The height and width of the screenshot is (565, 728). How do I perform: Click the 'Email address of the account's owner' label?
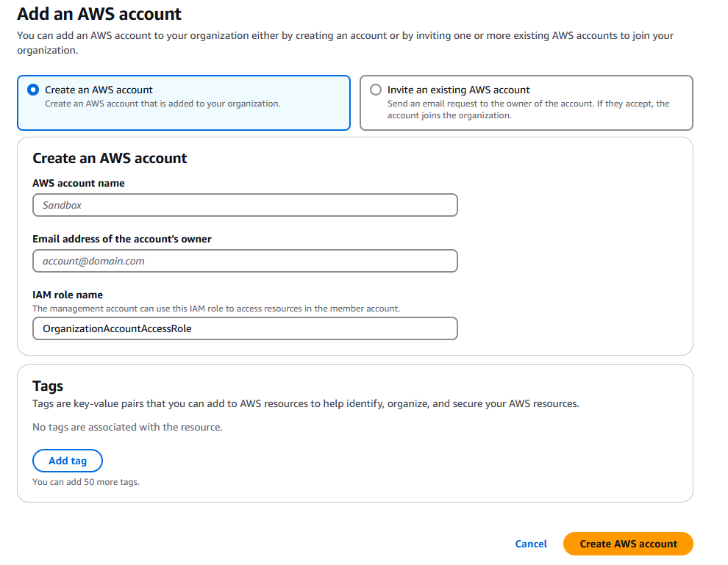click(121, 239)
